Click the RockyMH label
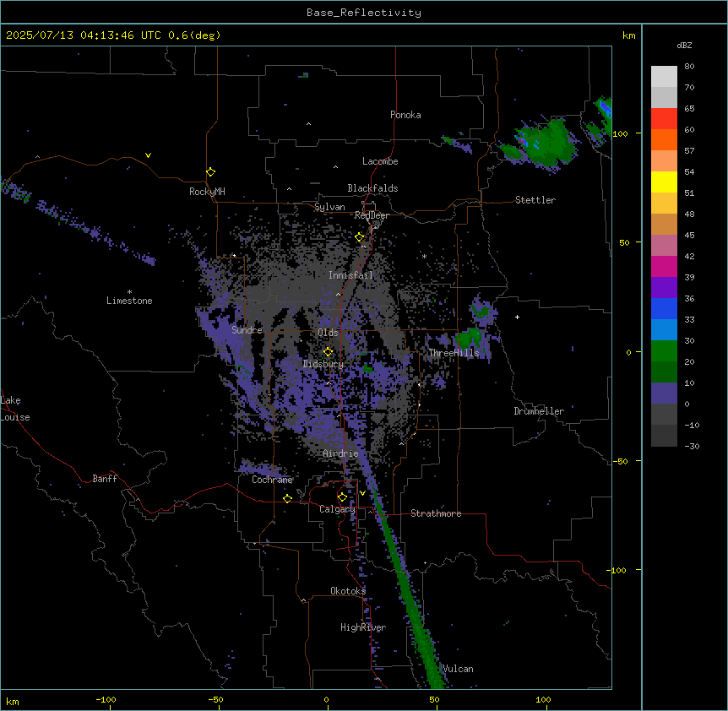728x711 pixels. pyautogui.click(x=207, y=192)
